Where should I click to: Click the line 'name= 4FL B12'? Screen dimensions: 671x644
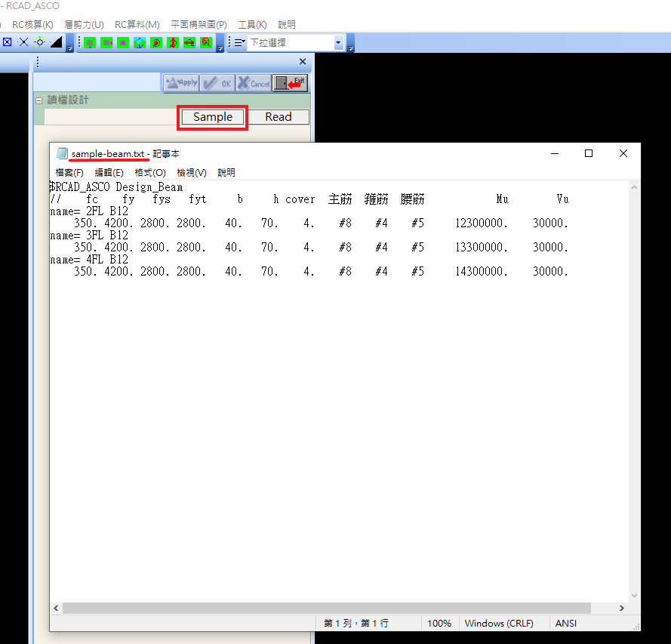(89, 259)
